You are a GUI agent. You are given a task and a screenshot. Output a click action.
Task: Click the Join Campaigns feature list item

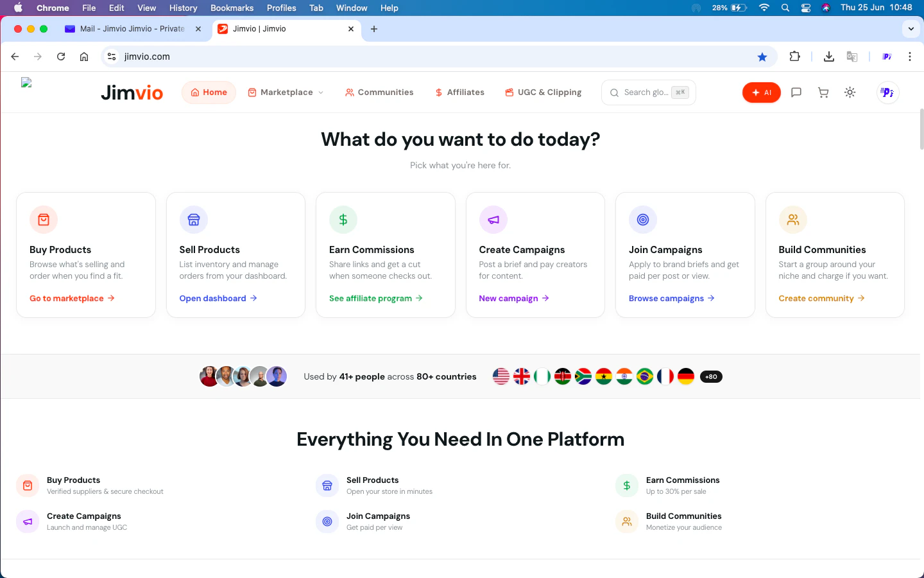pos(363,521)
